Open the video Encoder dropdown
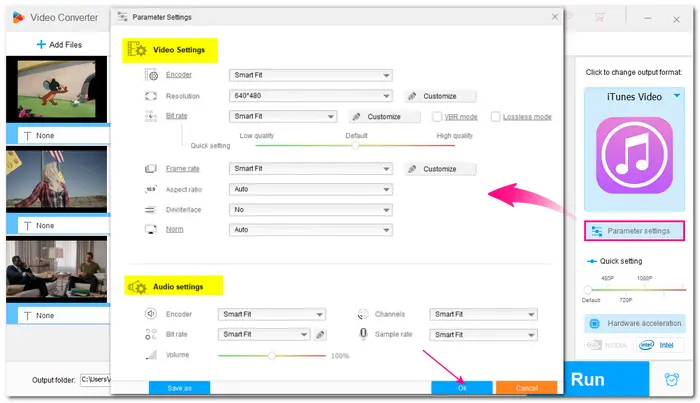Image resolution: width=700 pixels, height=403 pixels. point(310,75)
